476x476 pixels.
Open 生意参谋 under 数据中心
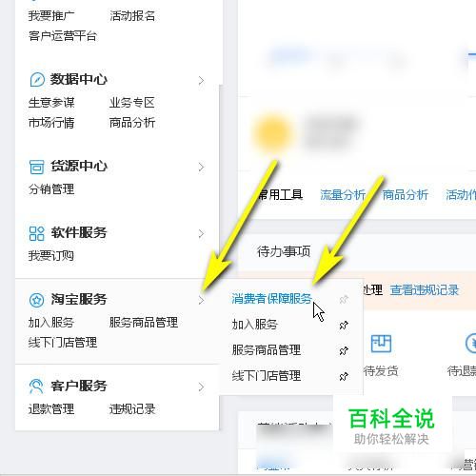(51, 103)
